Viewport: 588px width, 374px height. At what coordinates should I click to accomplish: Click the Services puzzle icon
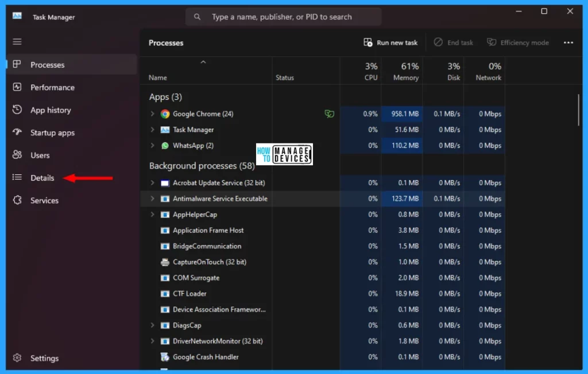(x=17, y=200)
